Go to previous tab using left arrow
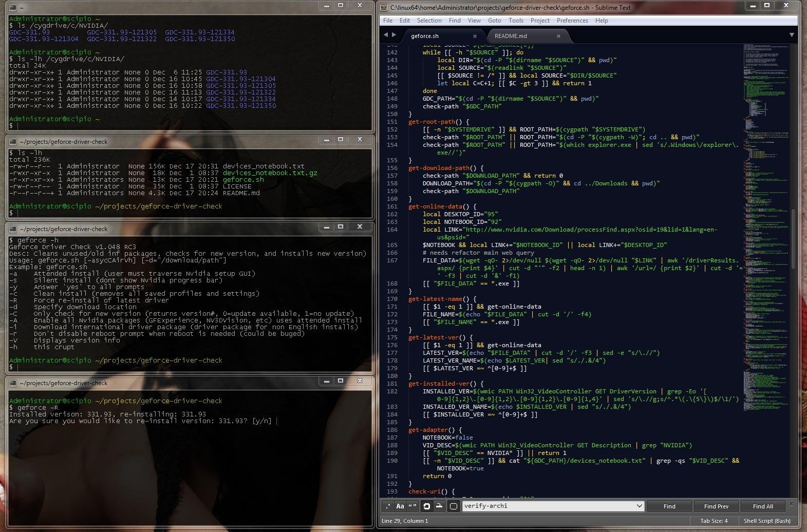807x532 pixels. [x=386, y=35]
